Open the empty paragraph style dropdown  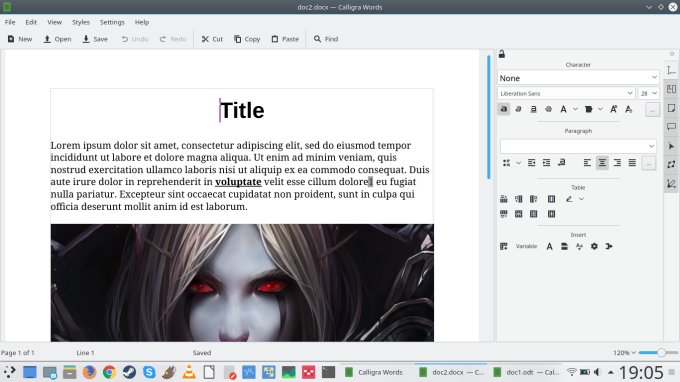coord(578,146)
